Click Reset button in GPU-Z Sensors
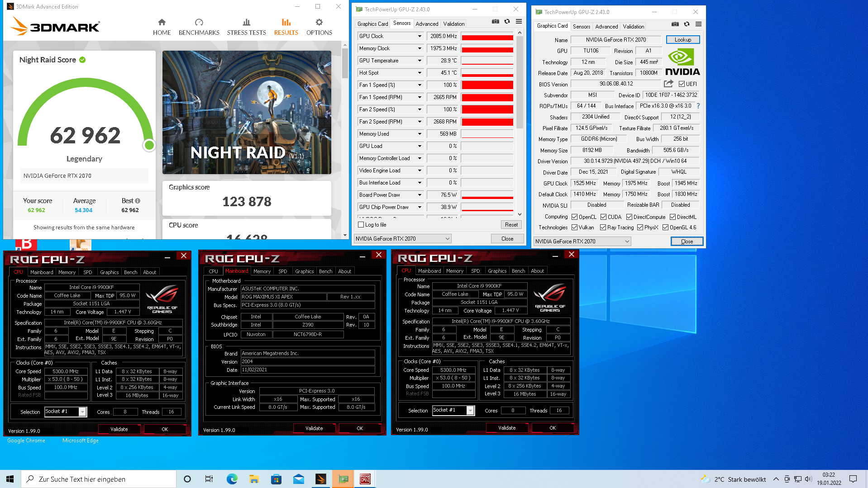This screenshot has width=868, height=488. point(511,225)
